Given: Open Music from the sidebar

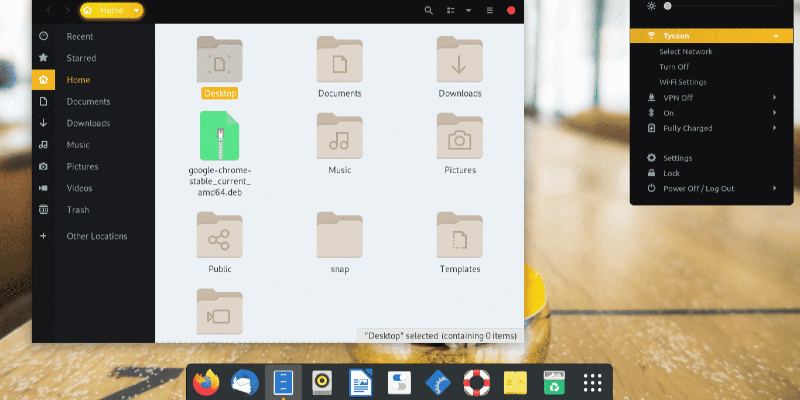Looking at the screenshot, I should [93, 145].
